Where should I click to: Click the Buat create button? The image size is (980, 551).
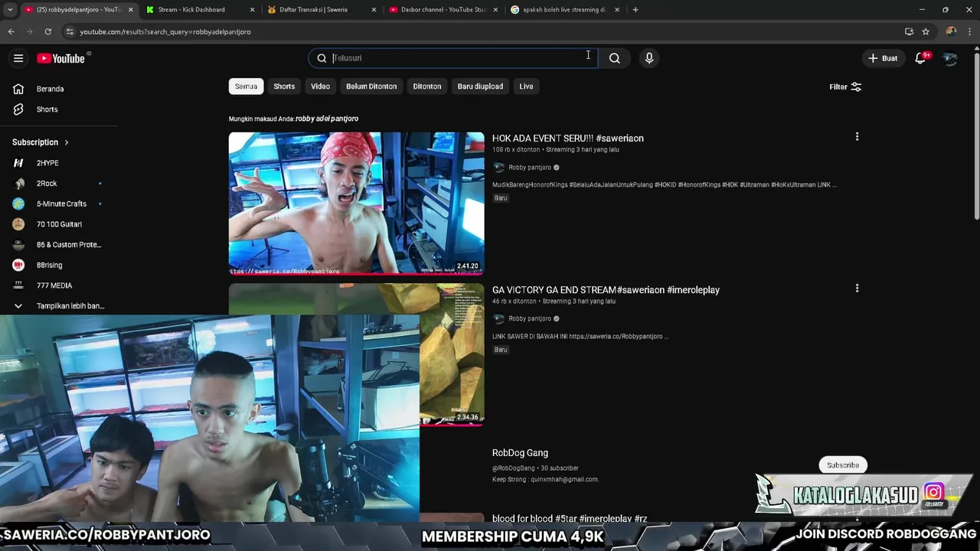[x=883, y=58]
